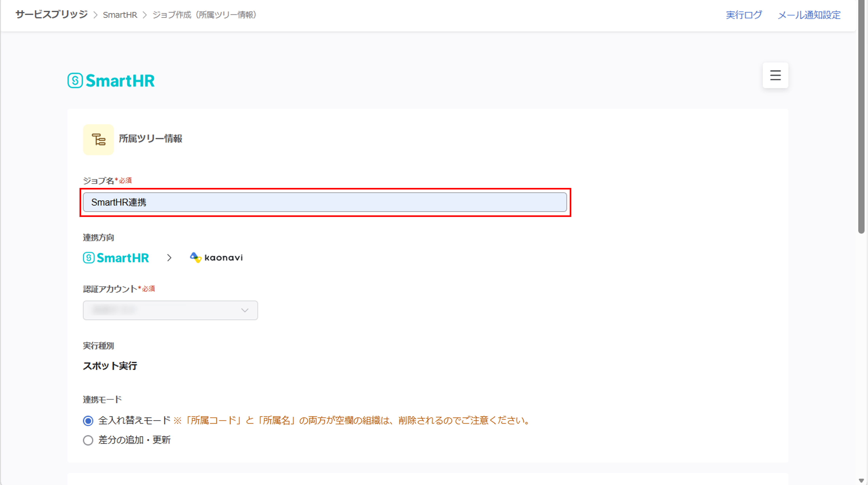
Task: Click the 所属ツリー情報 heading
Action: [x=150, y=139]
